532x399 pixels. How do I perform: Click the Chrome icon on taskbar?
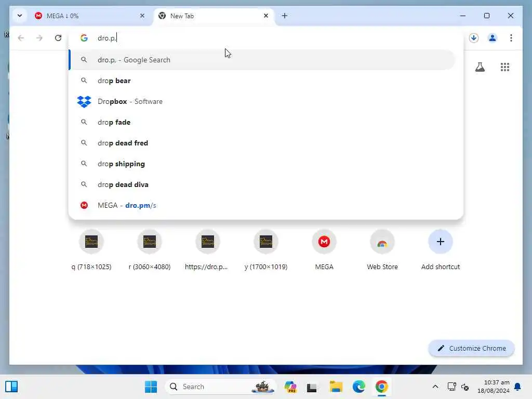pos(382,387)
